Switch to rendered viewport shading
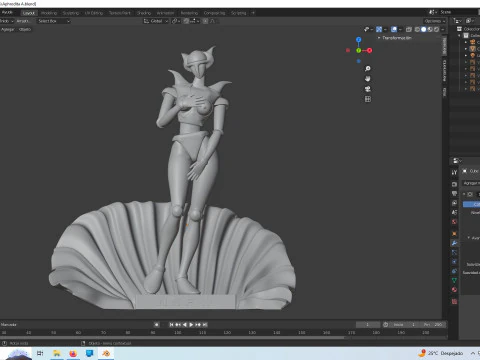 click(436, 29)
